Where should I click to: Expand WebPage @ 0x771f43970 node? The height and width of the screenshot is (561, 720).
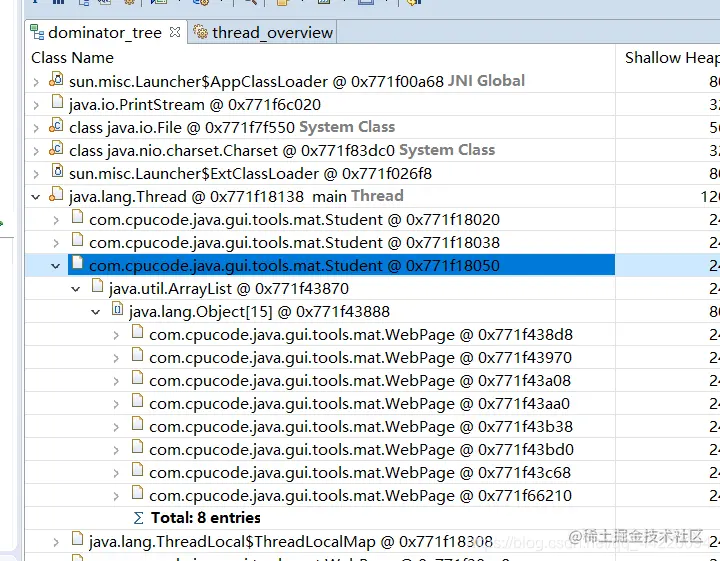coord(116,359)
